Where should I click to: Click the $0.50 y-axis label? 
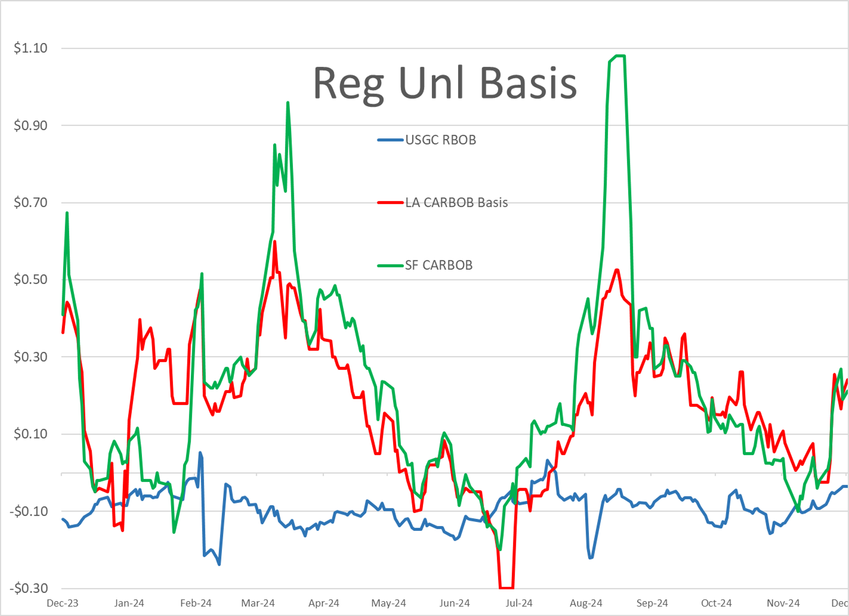[31, 280]
